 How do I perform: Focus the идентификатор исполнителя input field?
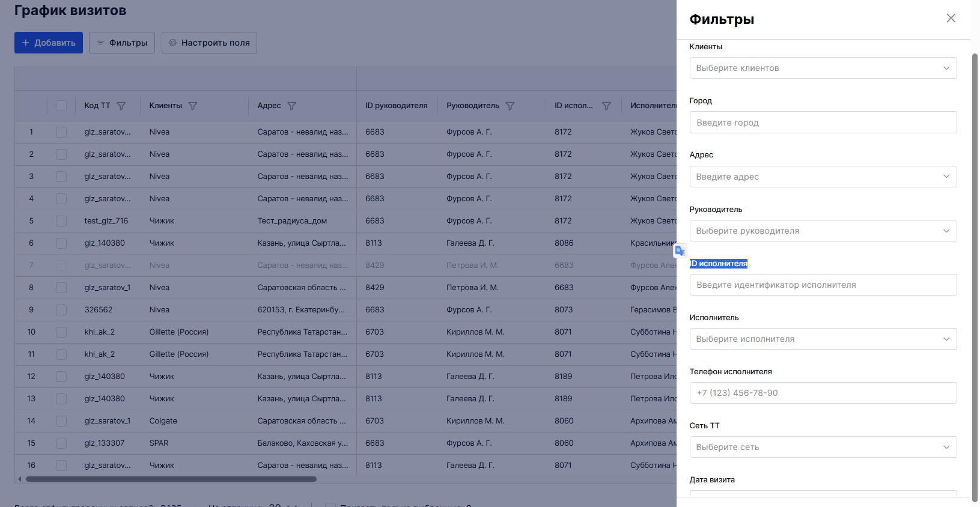(x=823, y=285)
